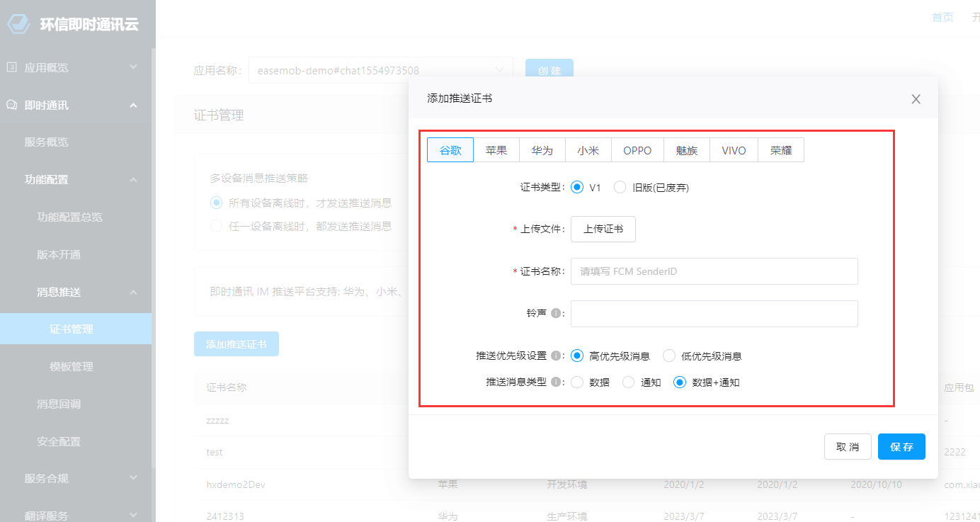Viewport: 980px width, 522px height.
Task: Collapse the 消息推送 submenu
Action: click(133, 292)
